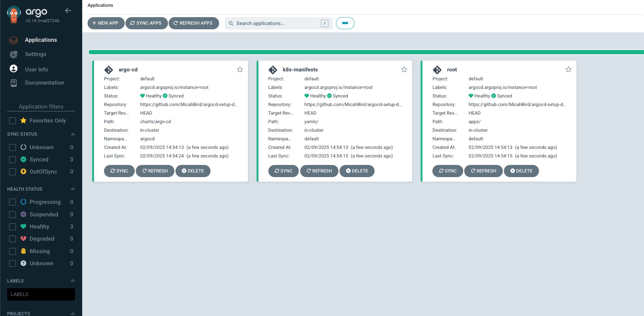
Task: Click the Documentation book icon
Action: coord(14,83)
